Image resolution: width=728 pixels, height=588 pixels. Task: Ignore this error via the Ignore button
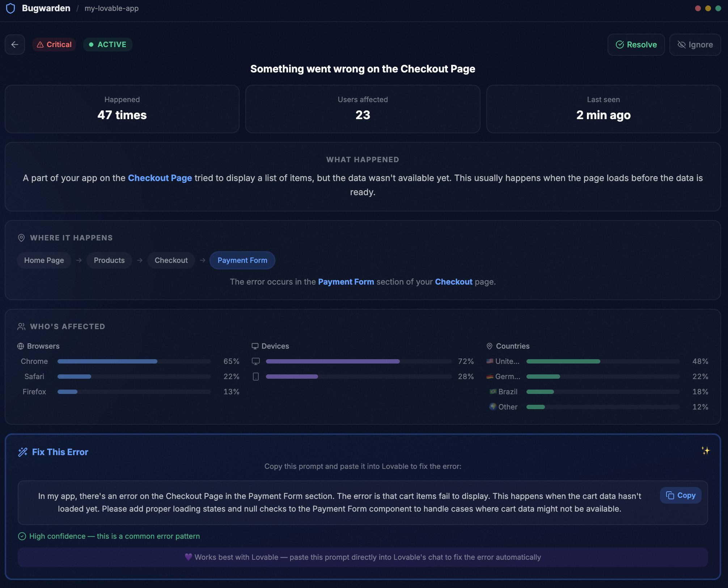695,45
